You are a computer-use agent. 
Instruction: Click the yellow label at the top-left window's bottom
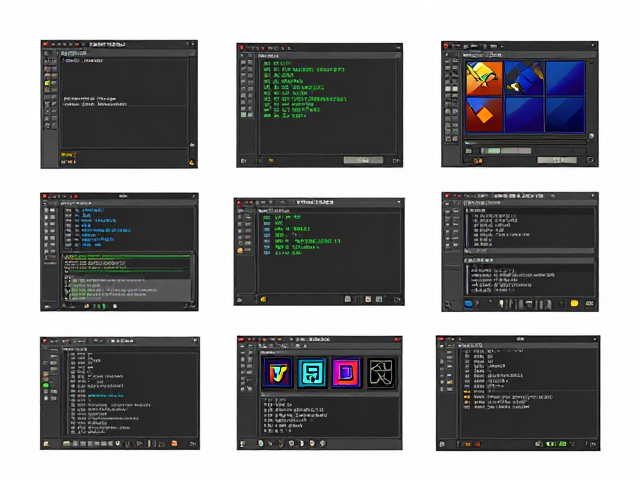click(x=68, y=155)
